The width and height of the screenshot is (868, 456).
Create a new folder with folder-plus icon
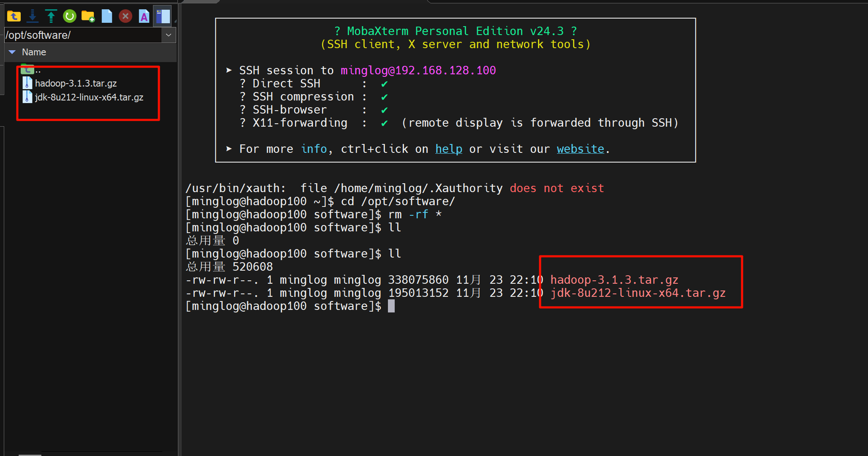pos(88,16)
